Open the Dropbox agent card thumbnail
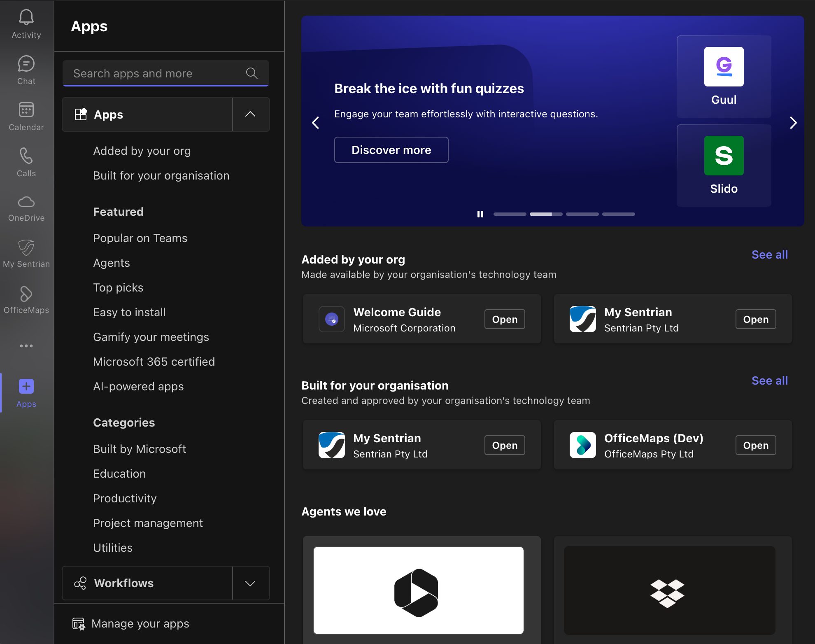The height and width of the screenshot is (644, 815). click(x=670, y=590)
